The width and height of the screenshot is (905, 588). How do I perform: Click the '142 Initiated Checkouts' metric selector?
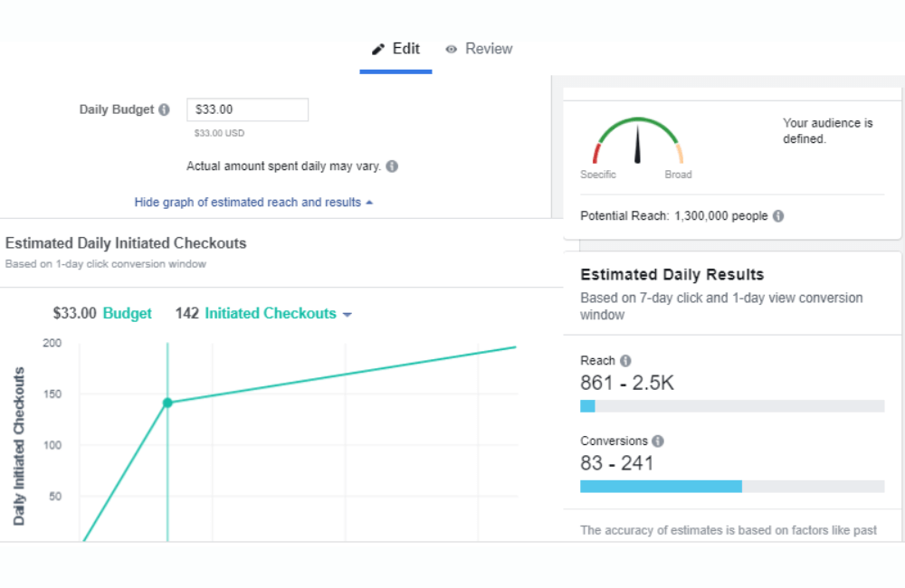[x=262, y=314]
